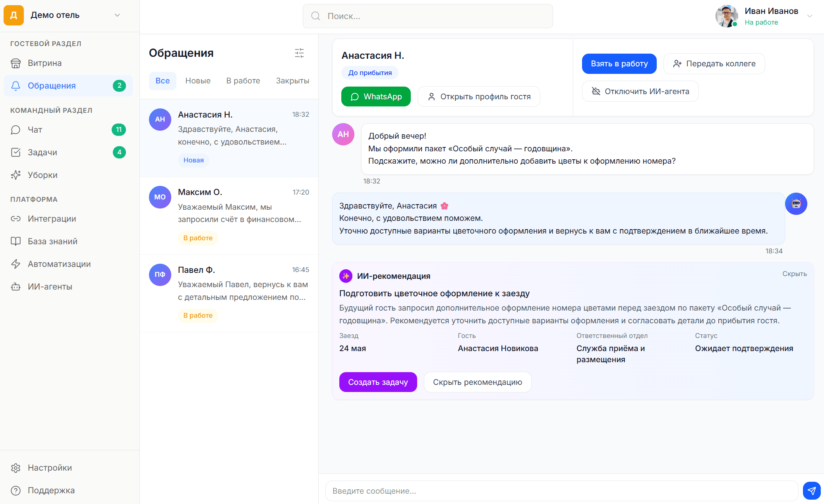The image size is (824, 504).
Task: Send message with paper plane button
Action: tap(812, 491)
